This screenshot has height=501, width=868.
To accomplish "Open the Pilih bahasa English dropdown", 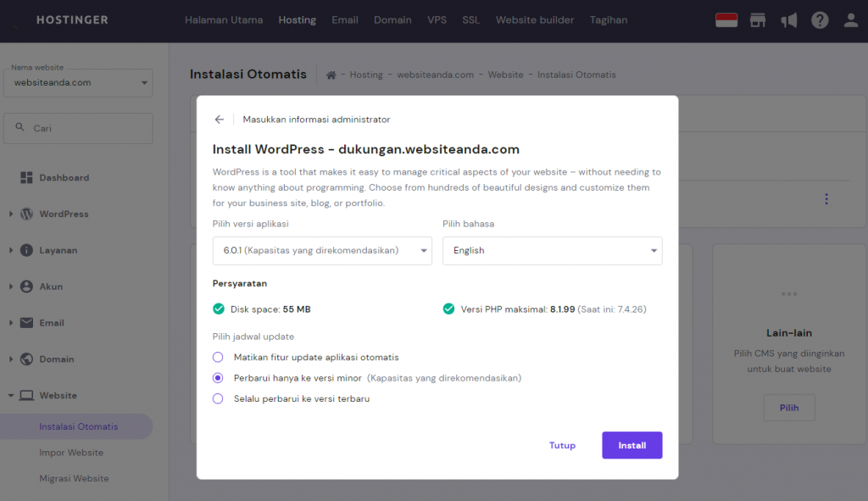I will [x=553, y=251].
